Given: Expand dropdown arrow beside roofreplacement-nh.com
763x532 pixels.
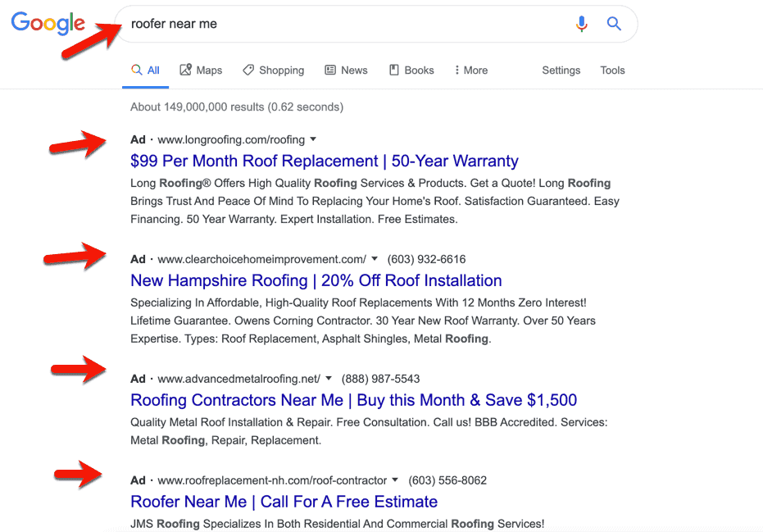Looking at the screenshot, I should (x=395, y=480).
